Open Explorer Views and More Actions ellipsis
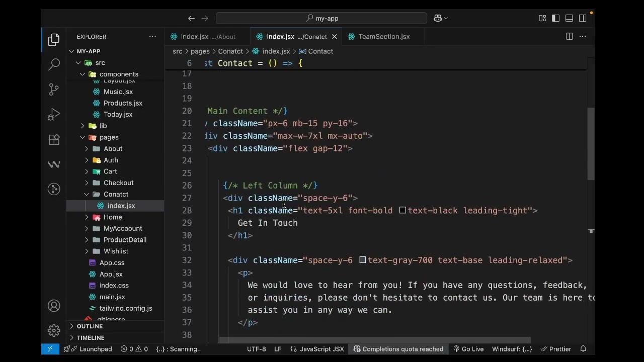The height and width of the screenshot is (362, 644). coord(152,36)
